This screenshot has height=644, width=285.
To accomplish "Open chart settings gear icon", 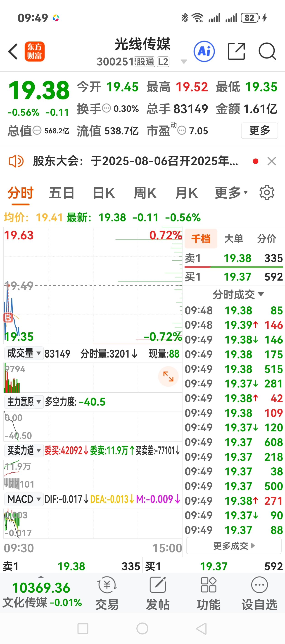I will 267,192.
